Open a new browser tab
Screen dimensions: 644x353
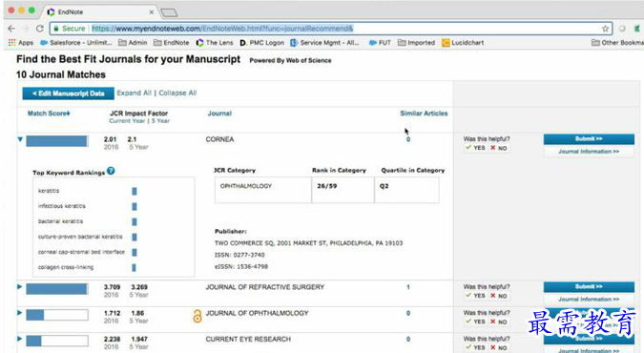click(169, 12)
